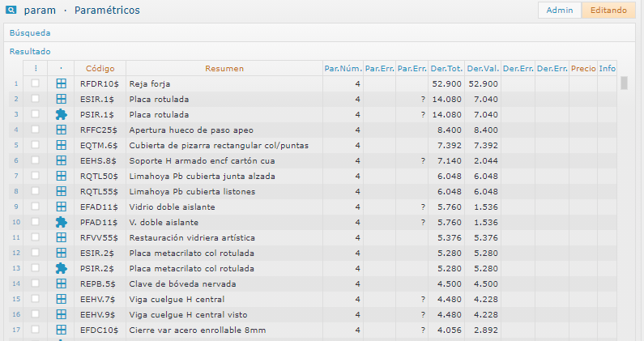Open the column options menu in header
Image resolution: width=644 pixels, height=341 pixels.
[x=35, y=68]
